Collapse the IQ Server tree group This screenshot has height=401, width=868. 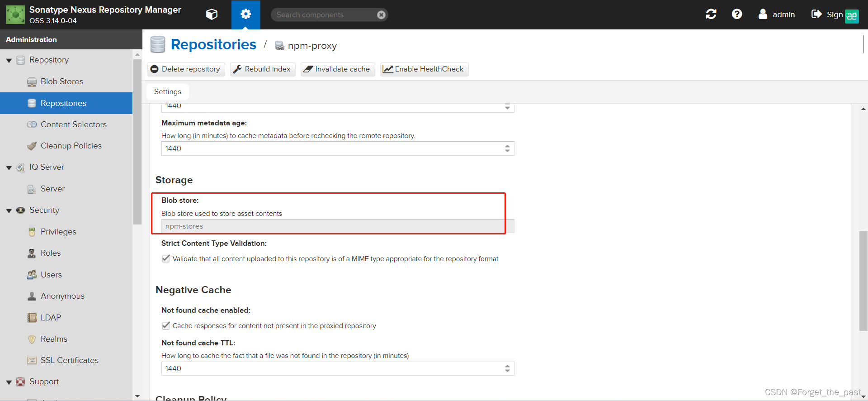(x=9, y=167)
